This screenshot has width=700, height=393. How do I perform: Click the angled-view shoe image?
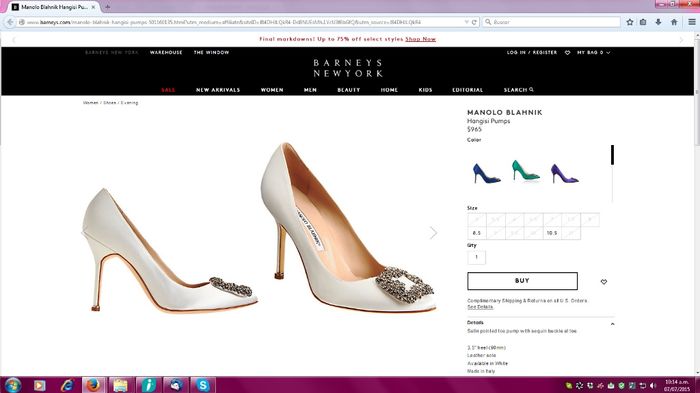coord(347,227)
